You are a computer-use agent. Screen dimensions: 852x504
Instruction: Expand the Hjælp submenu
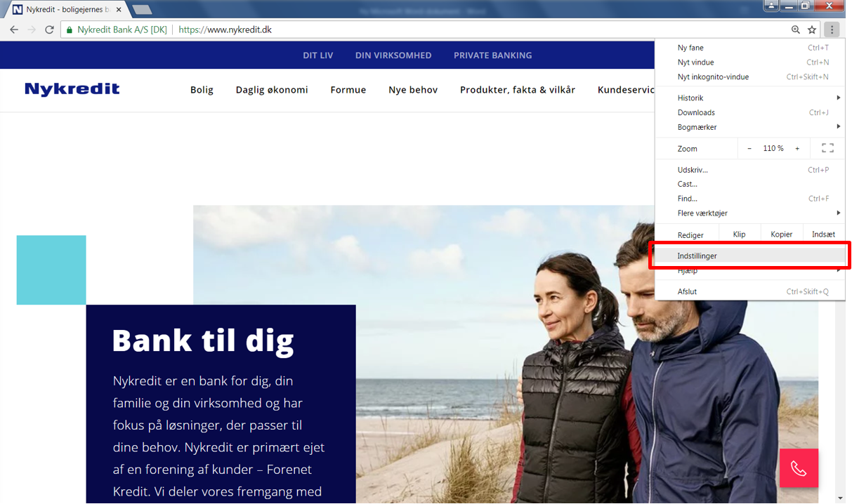coord(750,270)
